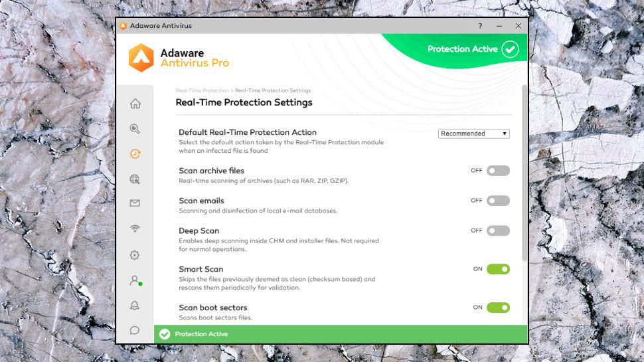Minimize the Adaware Antivirus window
Screen dimensions: 644x362
499,26
